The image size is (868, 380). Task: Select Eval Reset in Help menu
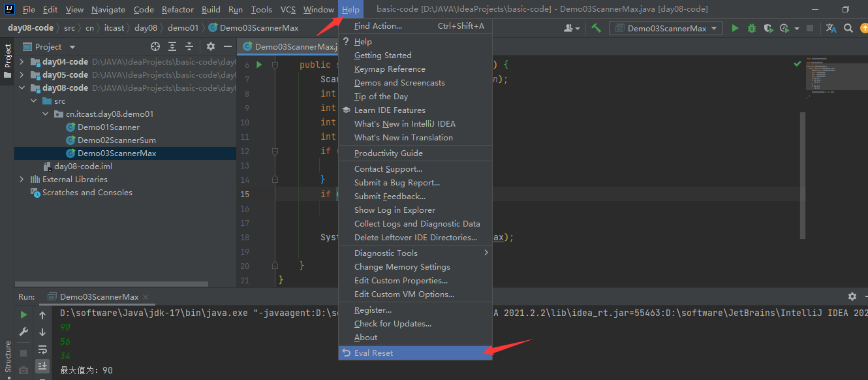point(415,353)
